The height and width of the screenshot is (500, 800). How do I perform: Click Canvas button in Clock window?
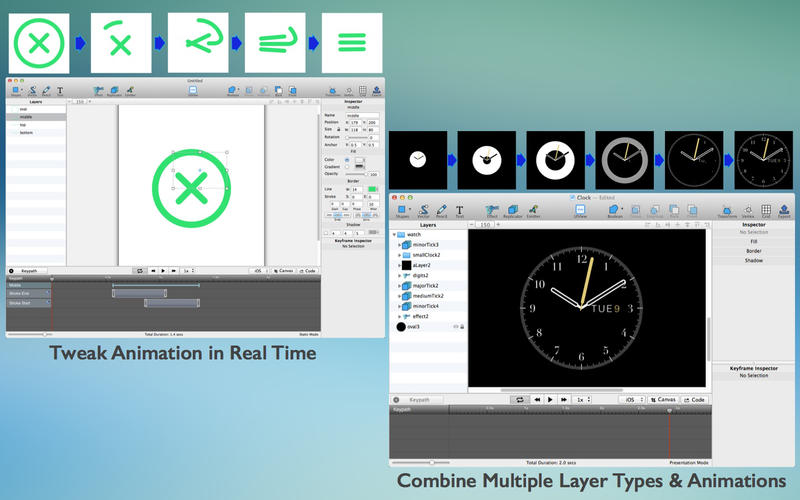click(x=663, y=400)
